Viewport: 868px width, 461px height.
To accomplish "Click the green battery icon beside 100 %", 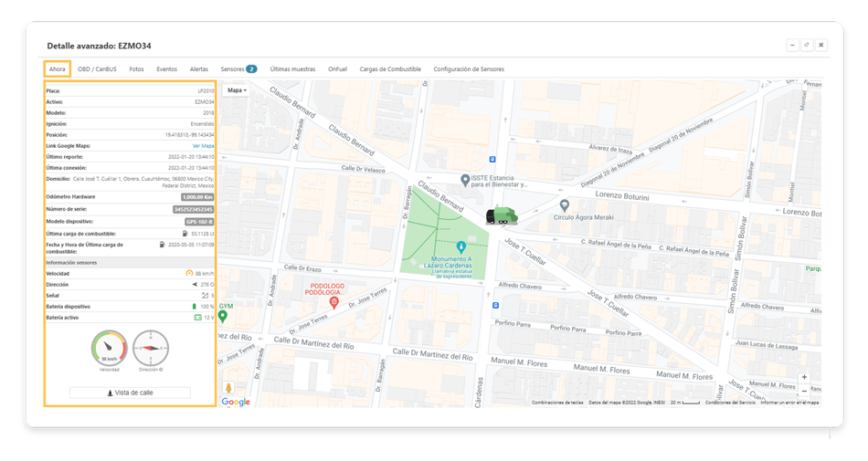I will pyautogui.click(x=195, y=307).
